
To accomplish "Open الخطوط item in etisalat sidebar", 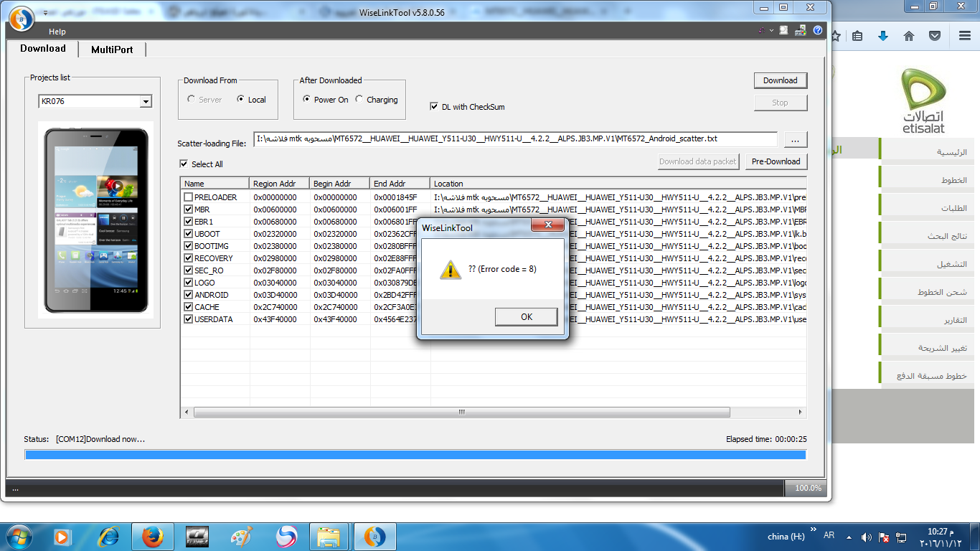I will click(926, 180).
